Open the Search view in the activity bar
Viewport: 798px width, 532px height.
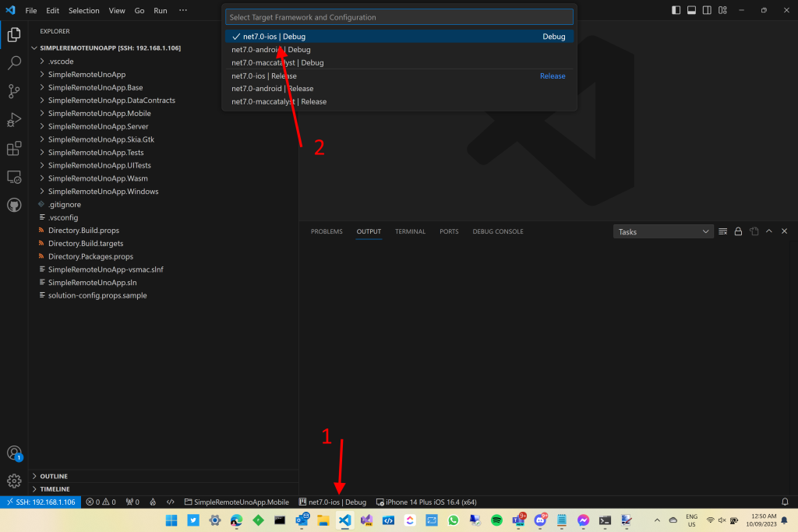13,63
